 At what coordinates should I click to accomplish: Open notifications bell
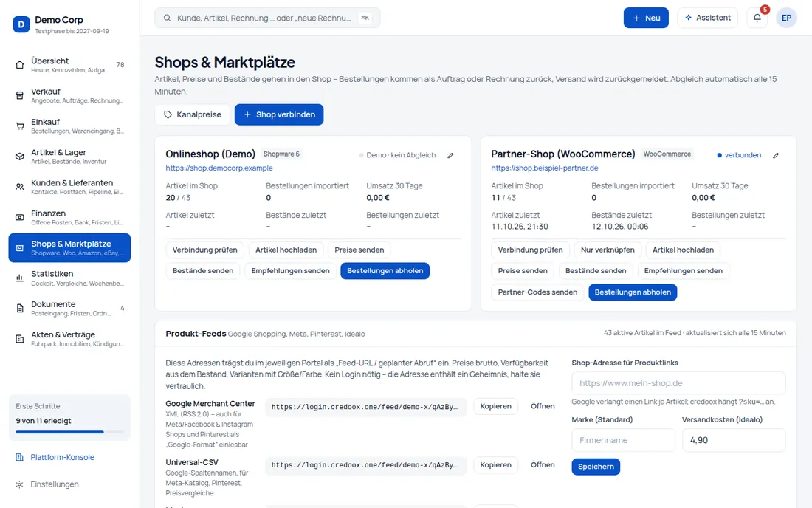point(757,18)
